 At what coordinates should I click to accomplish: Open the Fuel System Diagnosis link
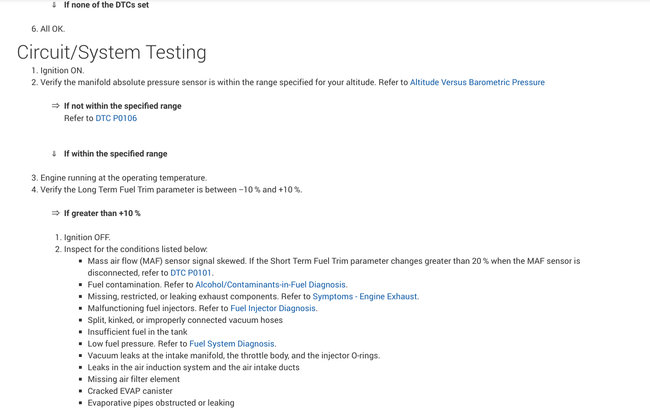tap(232, 343)
